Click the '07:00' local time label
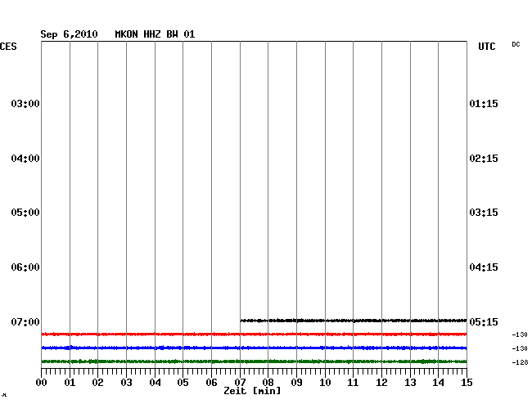The width and height of the screenshot is (532, 404). click(x=25, y=321)
